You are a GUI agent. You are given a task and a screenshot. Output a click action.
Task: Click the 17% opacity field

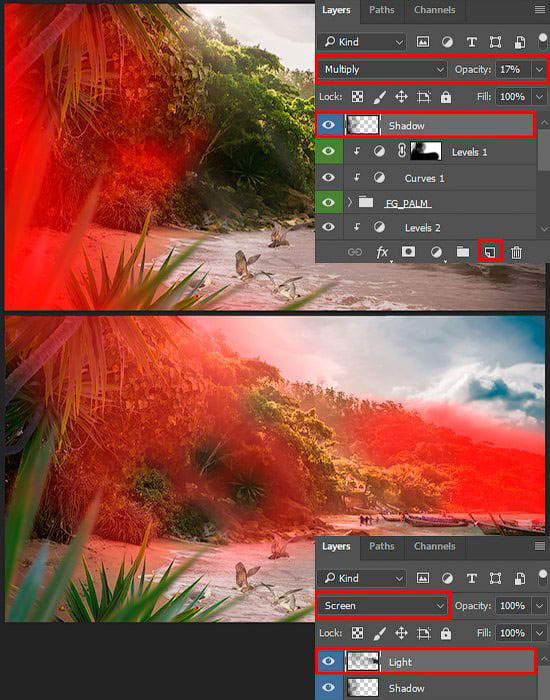coord(514,70)
